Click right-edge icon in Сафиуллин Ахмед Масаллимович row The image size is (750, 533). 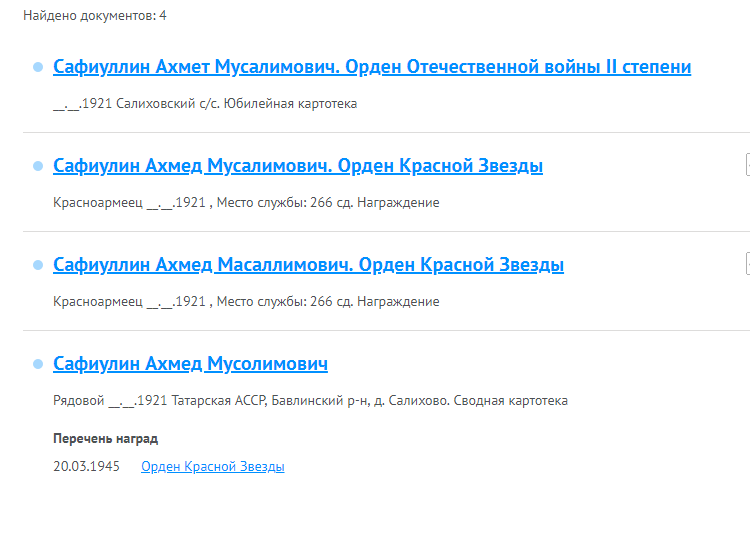click(746, 264)
